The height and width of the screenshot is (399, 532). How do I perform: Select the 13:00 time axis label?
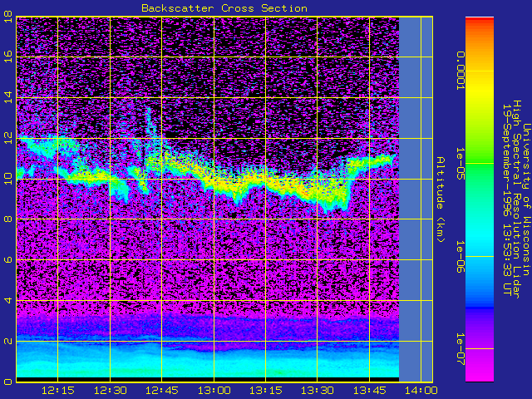coord(214,391)
